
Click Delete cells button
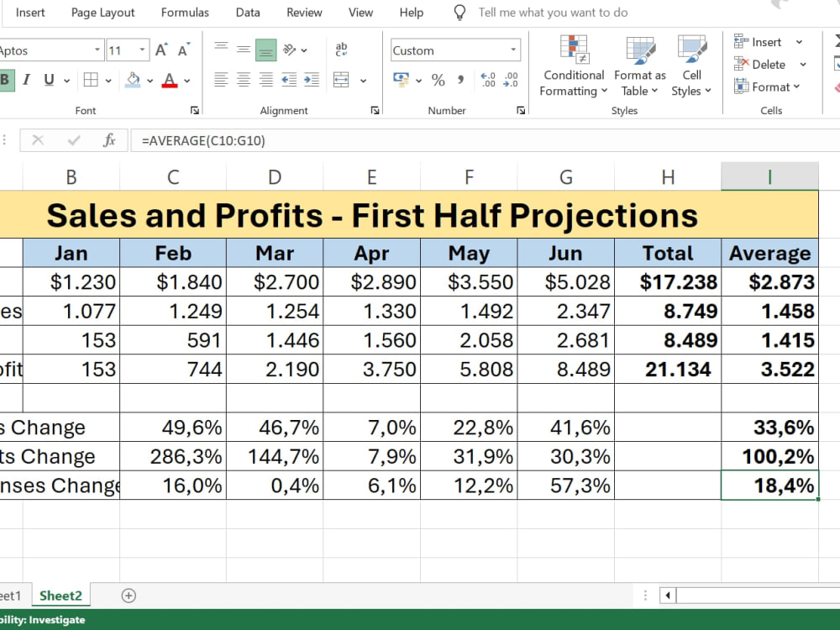(x=759, y=65)
